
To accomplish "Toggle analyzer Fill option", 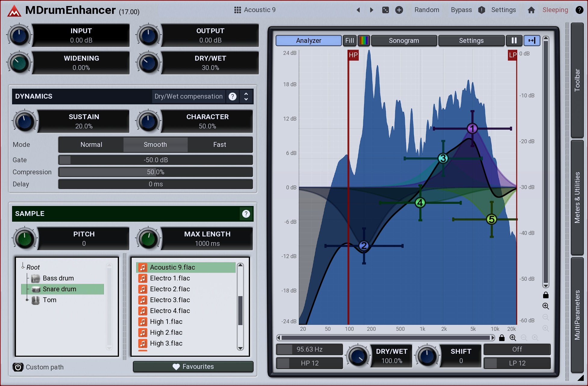I will click(x=349, y=40).
